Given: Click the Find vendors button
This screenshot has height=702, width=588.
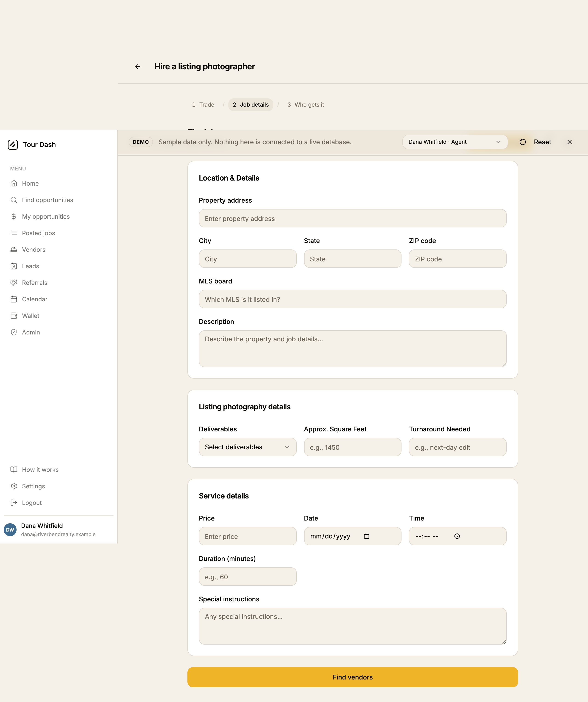Looking at the screenshot, I should click(353, 677).
